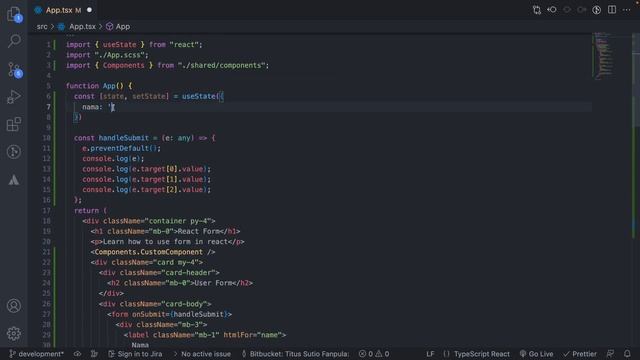Show errors and warnings problems counter
This screenshot has width=640, height=360.
[374, 354]
